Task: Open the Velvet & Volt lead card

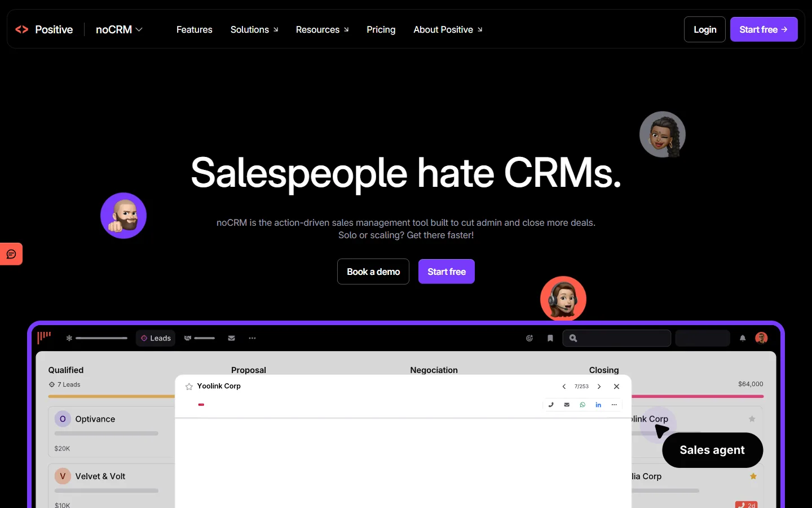Action: click(112, 487)
